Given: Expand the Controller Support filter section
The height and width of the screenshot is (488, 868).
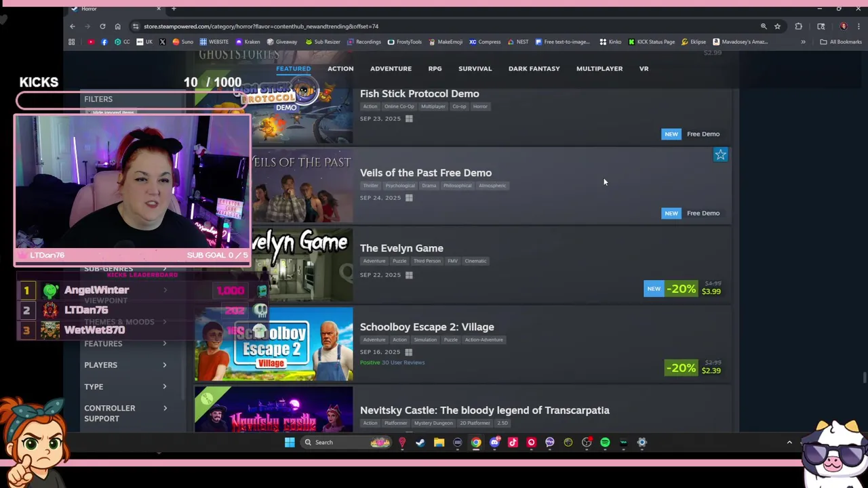Looking at the screenshot, I should (125, 413).
